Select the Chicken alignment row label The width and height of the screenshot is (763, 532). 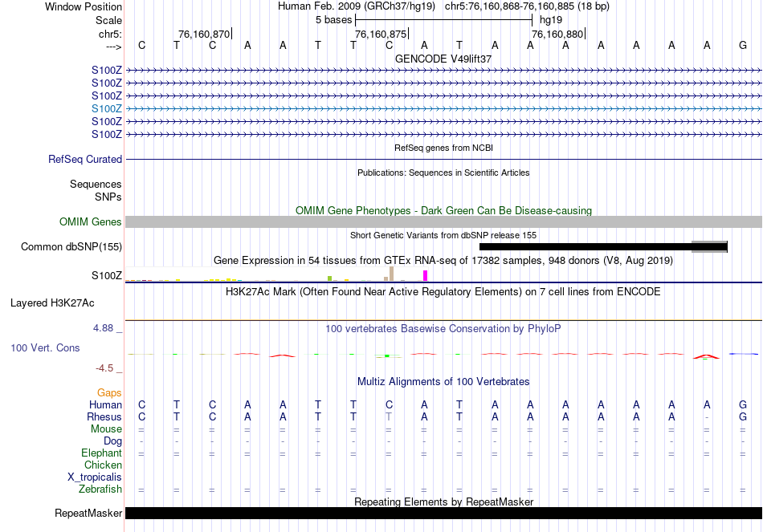tap(103, 465)
